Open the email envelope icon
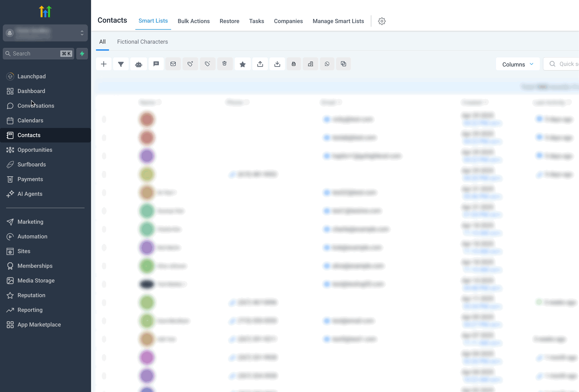Viewport: 579px width, 392px height. pos(173,64)
